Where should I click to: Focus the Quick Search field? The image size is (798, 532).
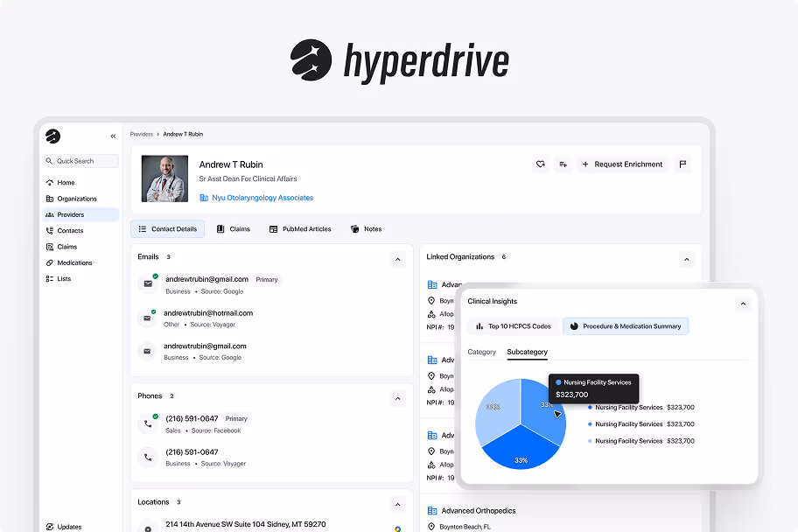(81, 161)
